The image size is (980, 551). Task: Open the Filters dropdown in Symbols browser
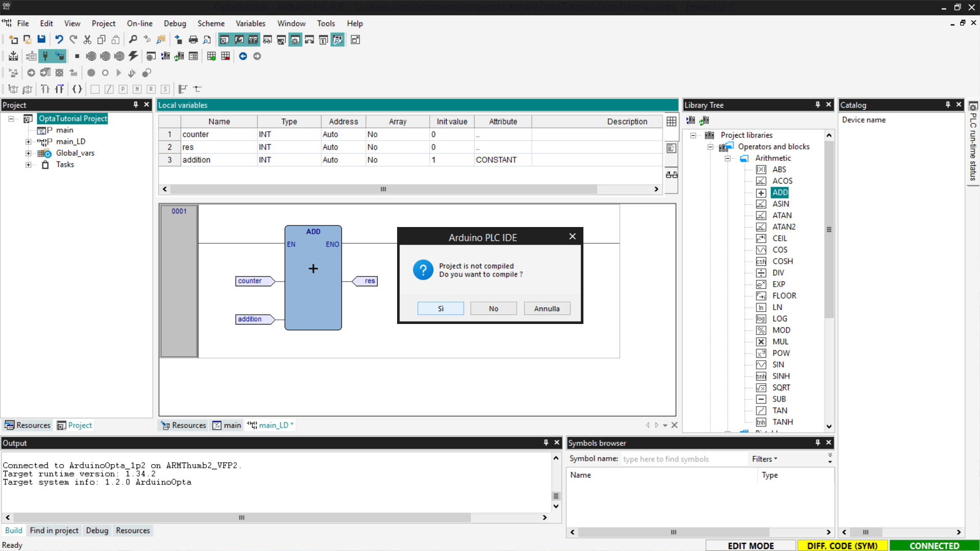pos(764,459)
